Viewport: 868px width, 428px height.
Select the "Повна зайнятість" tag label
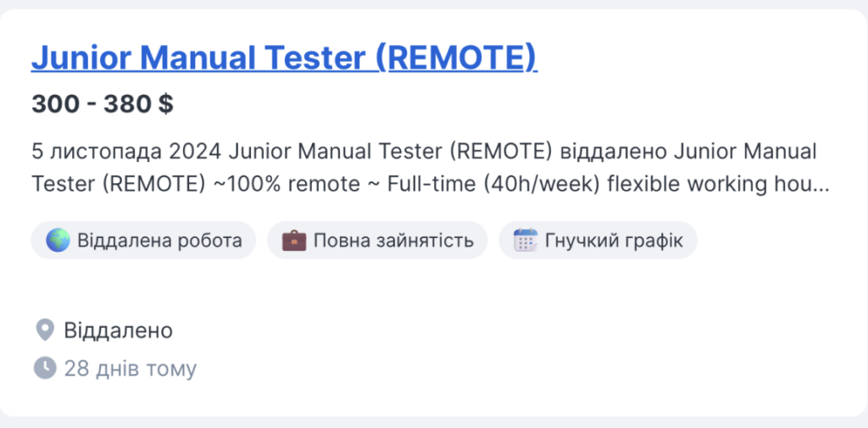click(393, 241)
